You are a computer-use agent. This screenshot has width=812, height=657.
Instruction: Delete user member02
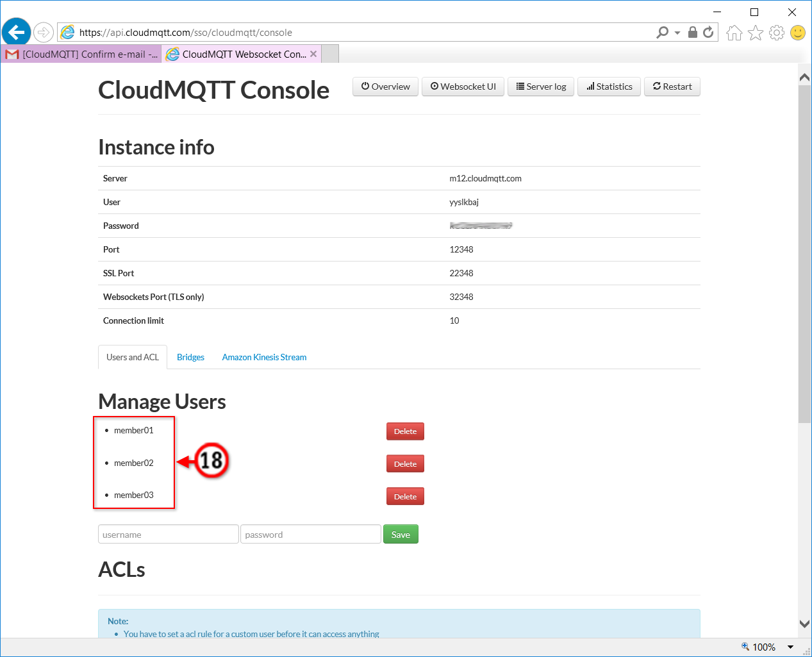click(405, 464)
